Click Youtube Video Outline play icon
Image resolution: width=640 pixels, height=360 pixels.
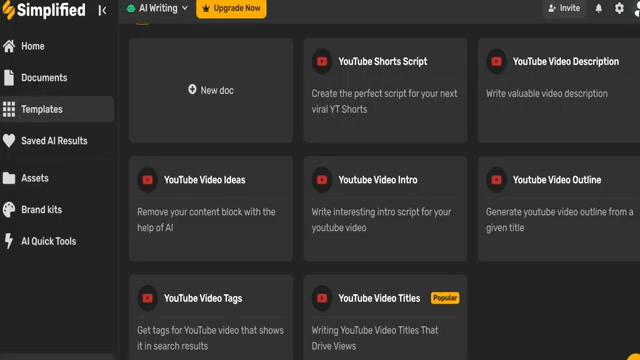[x=496, y=180]
